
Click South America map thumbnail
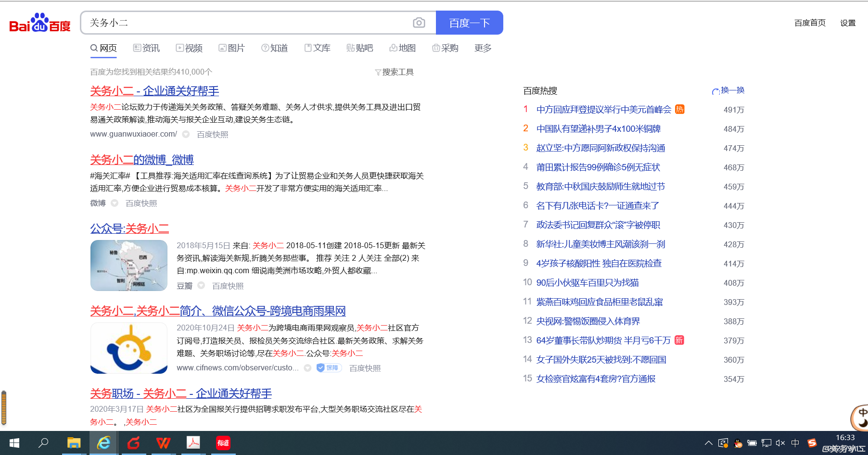(x=129, y=265)
